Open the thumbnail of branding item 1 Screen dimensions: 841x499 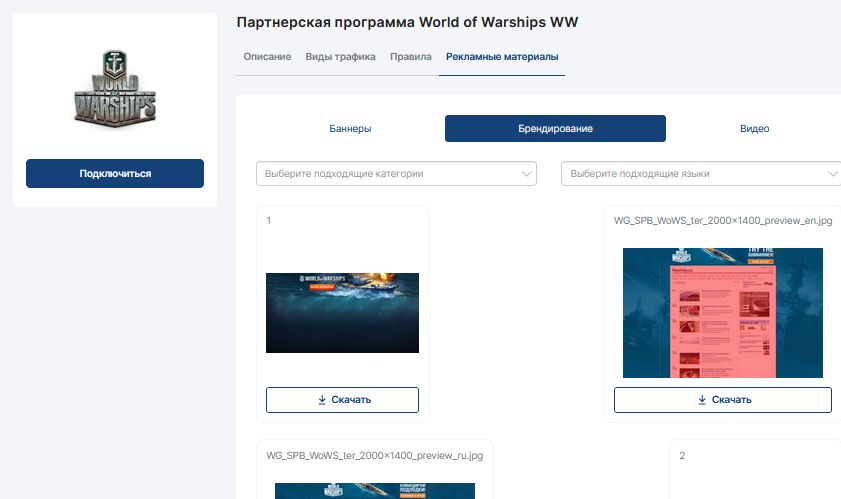pyautogui.click(x=342, y=313)
